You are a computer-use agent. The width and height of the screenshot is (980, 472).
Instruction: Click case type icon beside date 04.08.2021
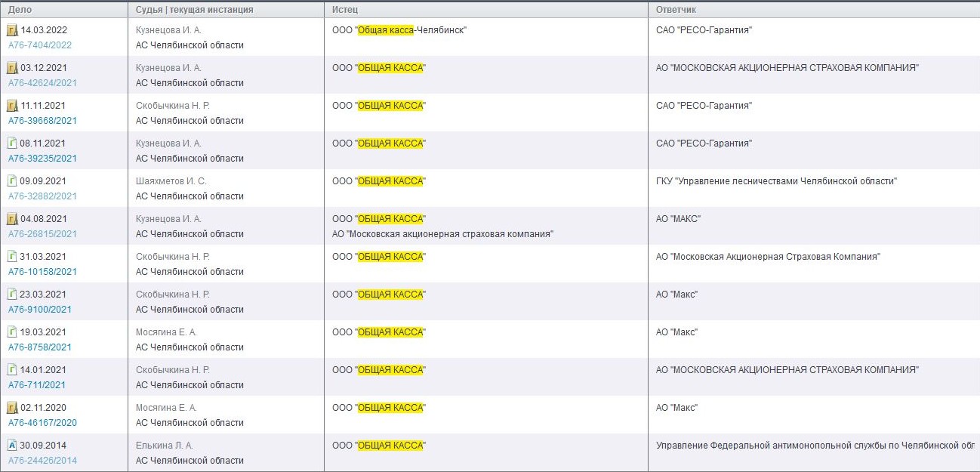[x=12, y=219]
